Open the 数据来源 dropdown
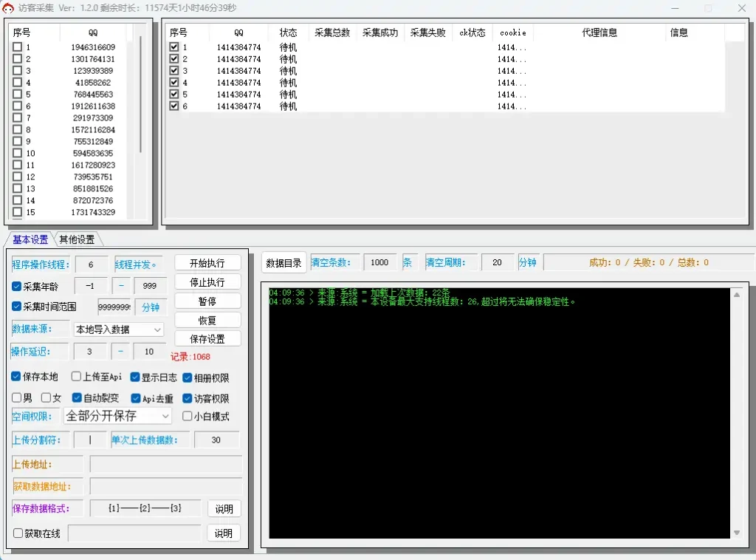Viewport: 756px width, 560px height. 118,329
